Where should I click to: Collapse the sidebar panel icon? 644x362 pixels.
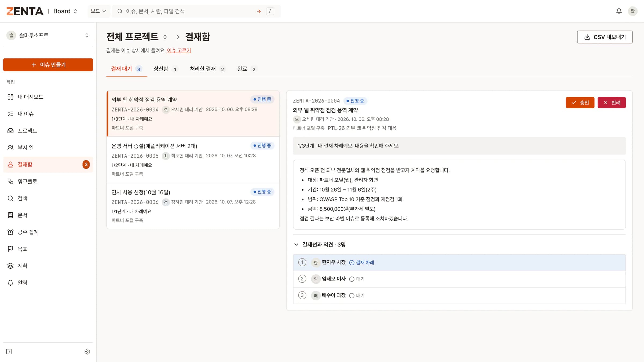9,352
